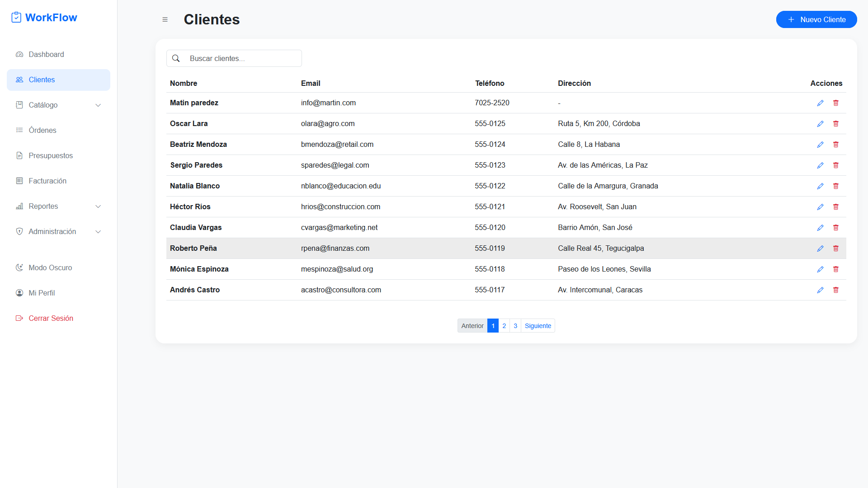Expand the Reportes submenu chevron
Image resolution: width=868 pixels, height=488 pixels.
pos(98,206)
